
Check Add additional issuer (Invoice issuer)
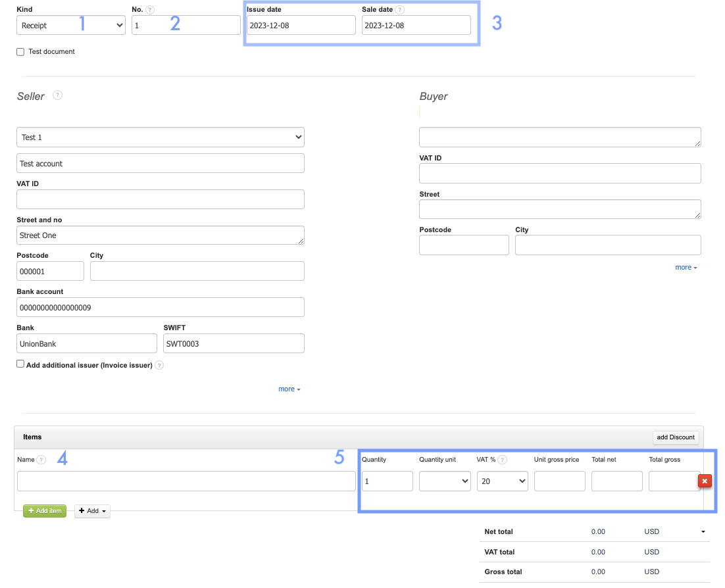tap(20, 364)
